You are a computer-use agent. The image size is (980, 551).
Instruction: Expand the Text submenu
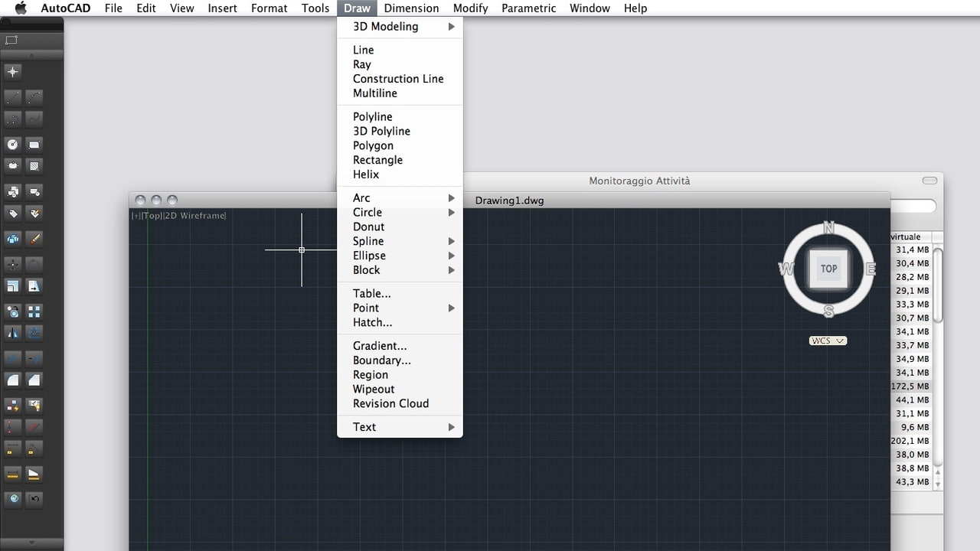click(x=400, y=427)
